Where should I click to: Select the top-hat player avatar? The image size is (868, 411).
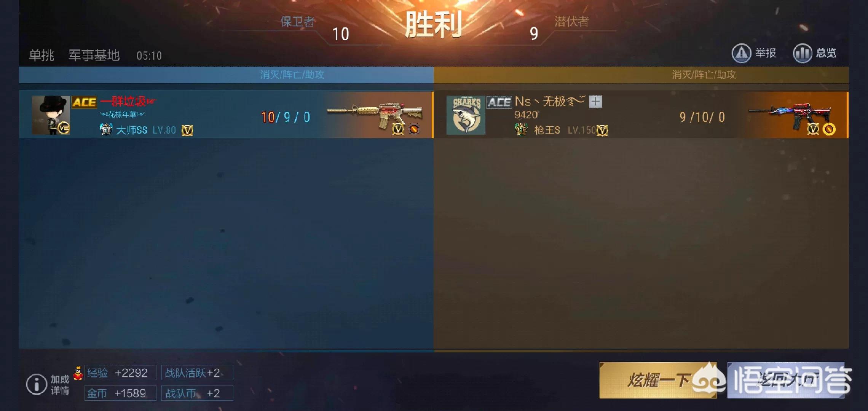pos(51,115)
